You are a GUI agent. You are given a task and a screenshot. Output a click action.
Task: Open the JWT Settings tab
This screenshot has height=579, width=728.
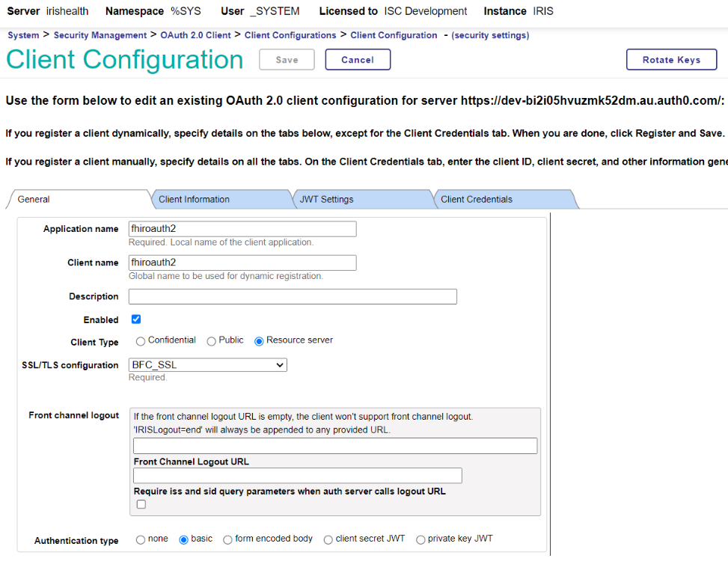tap(326, 199)
